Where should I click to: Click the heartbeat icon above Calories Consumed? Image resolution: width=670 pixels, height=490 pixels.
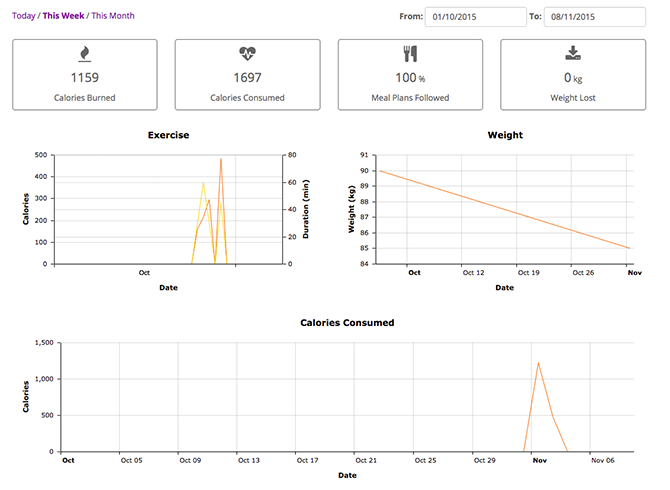tap(247, 53)
